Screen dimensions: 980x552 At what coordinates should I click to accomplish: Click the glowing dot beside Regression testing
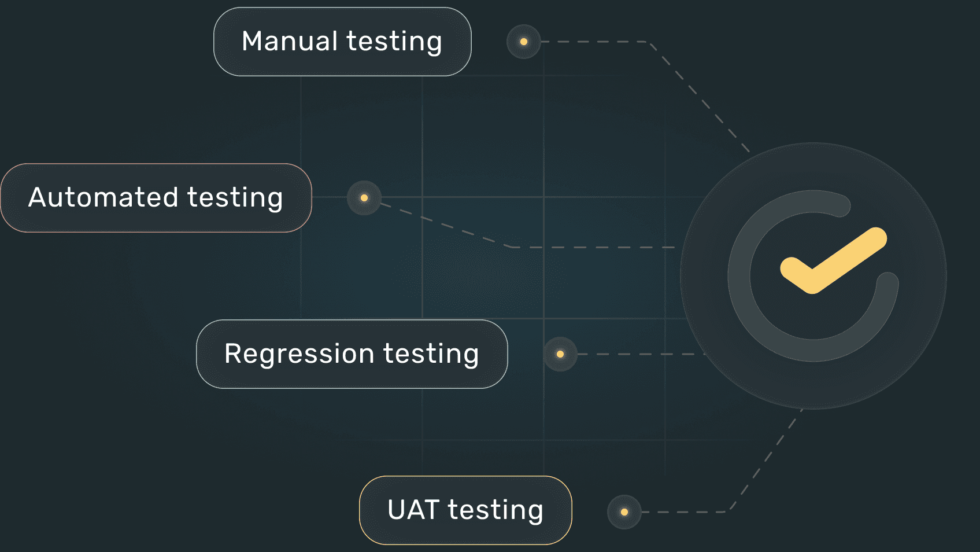[560, 354]
